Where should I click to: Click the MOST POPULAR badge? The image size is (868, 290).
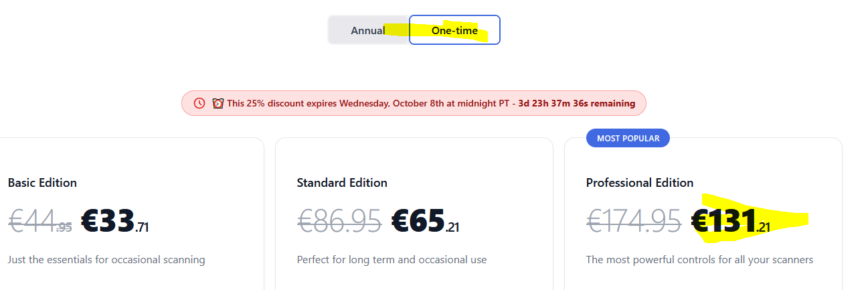pyautogui.click(x=628, y=139)
